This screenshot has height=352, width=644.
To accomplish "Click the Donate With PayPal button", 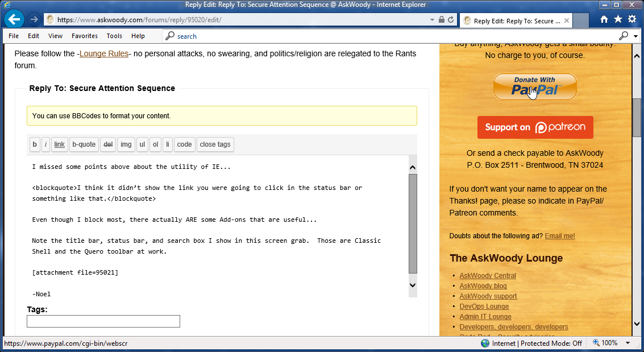I will [x=535, y=86].
